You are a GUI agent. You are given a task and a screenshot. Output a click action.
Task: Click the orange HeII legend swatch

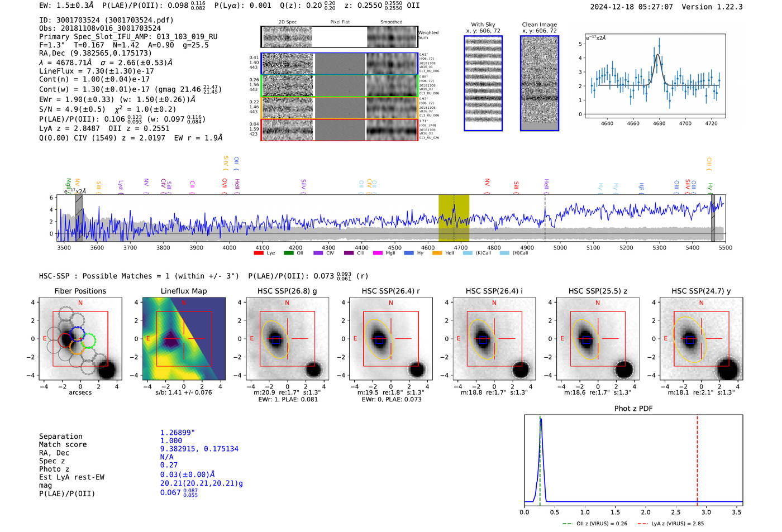(x=437, y=253)
